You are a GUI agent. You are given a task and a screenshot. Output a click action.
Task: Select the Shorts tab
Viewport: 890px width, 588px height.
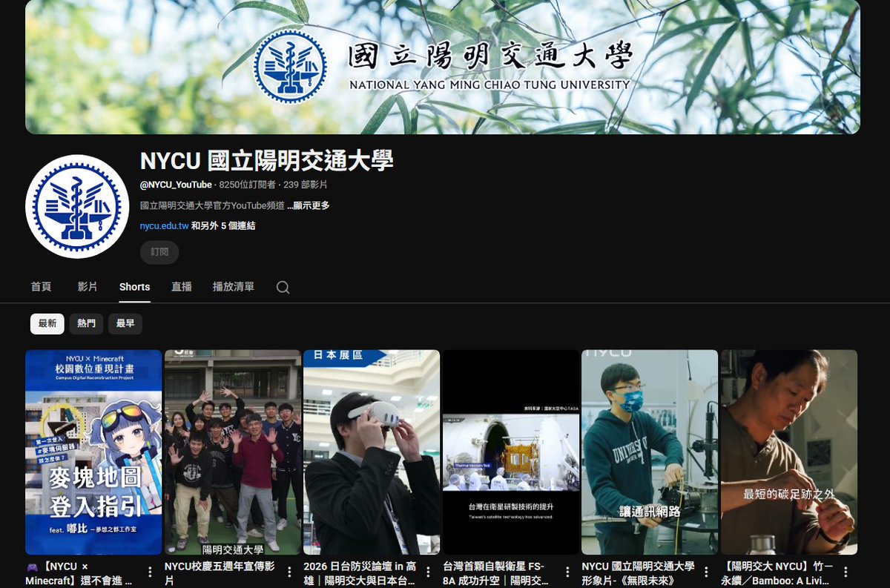pos(134,287)
